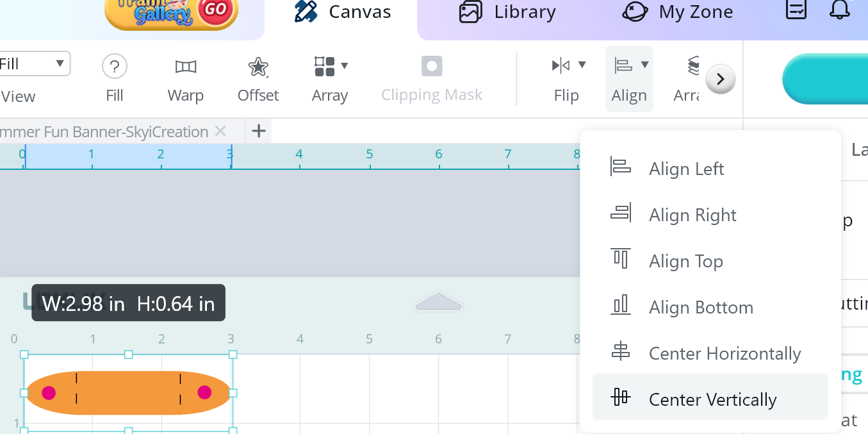The image size is (868, 434).
Task: Pick Center Vertically in align menu
Action: [712, 399]
